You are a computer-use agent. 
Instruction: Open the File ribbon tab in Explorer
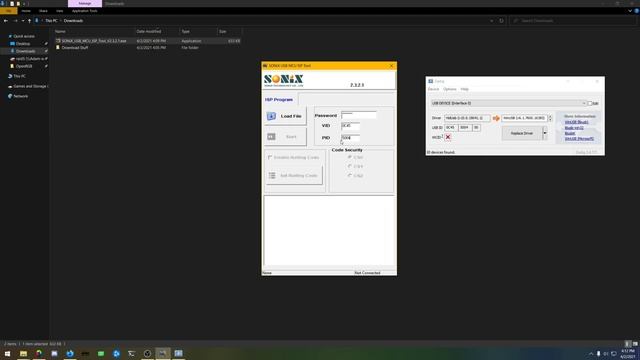pyautogui.click(x=8, y=11)
